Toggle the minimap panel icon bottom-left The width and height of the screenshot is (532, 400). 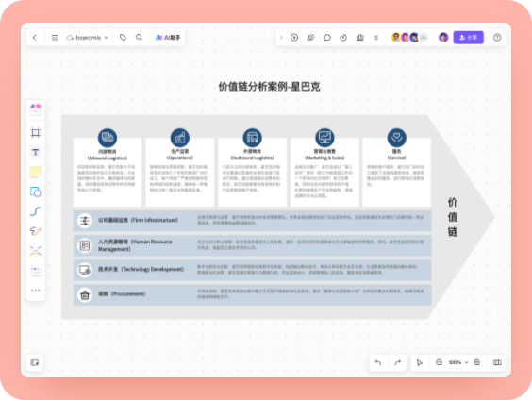pos(35,362)
